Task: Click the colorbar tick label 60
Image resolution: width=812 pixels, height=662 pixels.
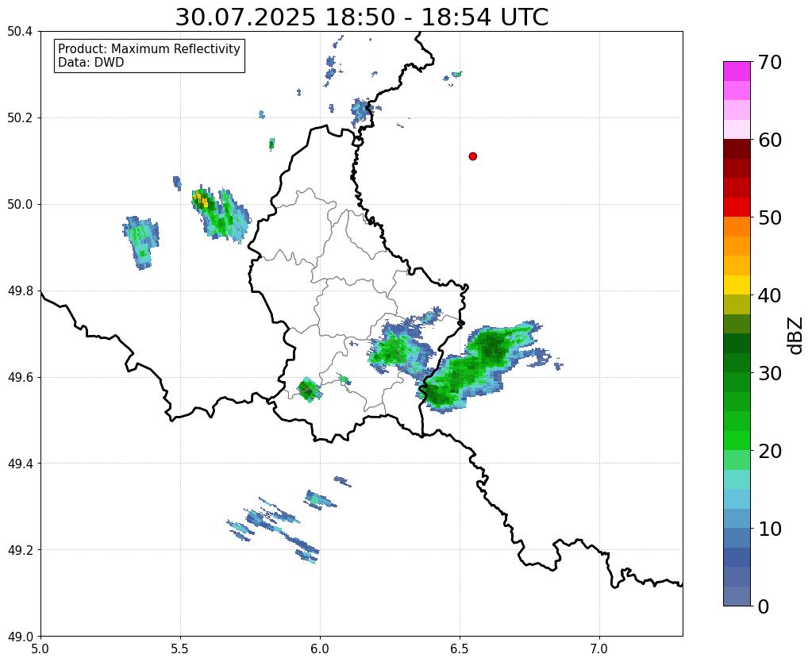Action: coord(769,140)
